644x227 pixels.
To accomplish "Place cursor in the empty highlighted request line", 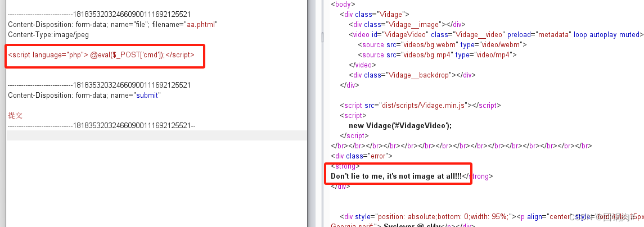I will 156,135.
